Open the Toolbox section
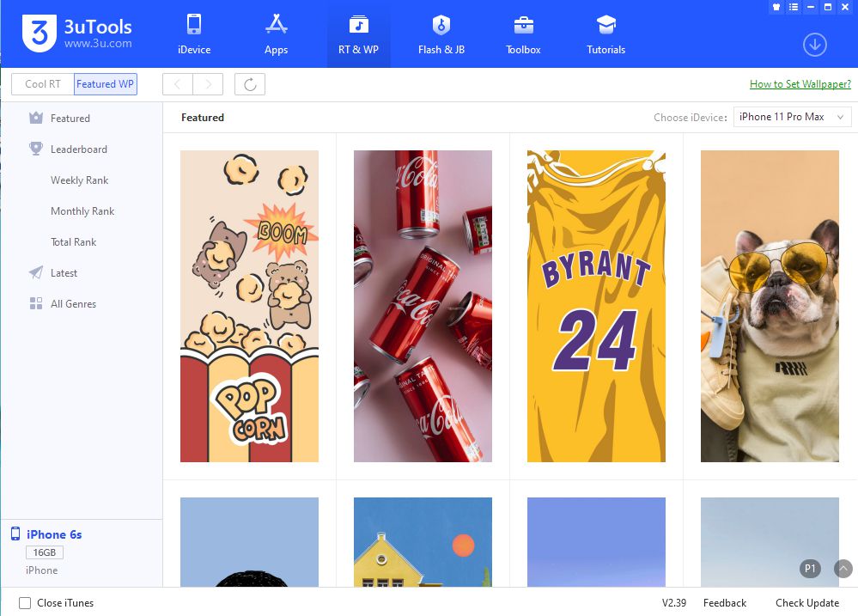Image resolution: width=858 pixels, height=616 pixels. tap(522, 33)
